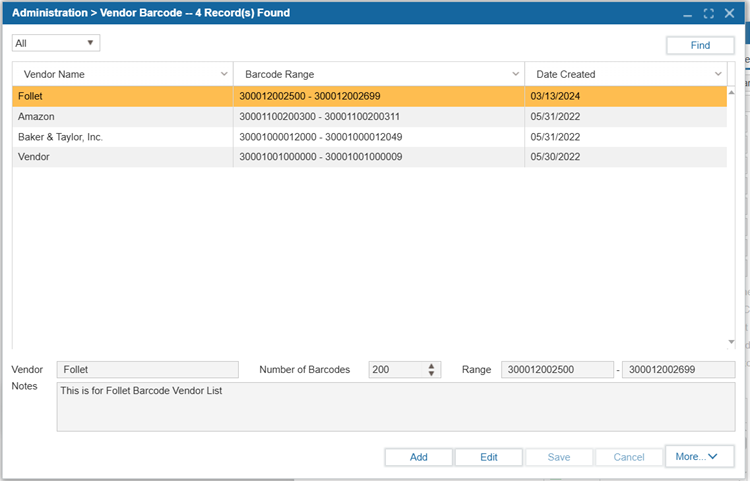Click inside the Notes text area
The width and height of the screenshot is (750, 481).
pyautogui.click(x=396, y=407)
